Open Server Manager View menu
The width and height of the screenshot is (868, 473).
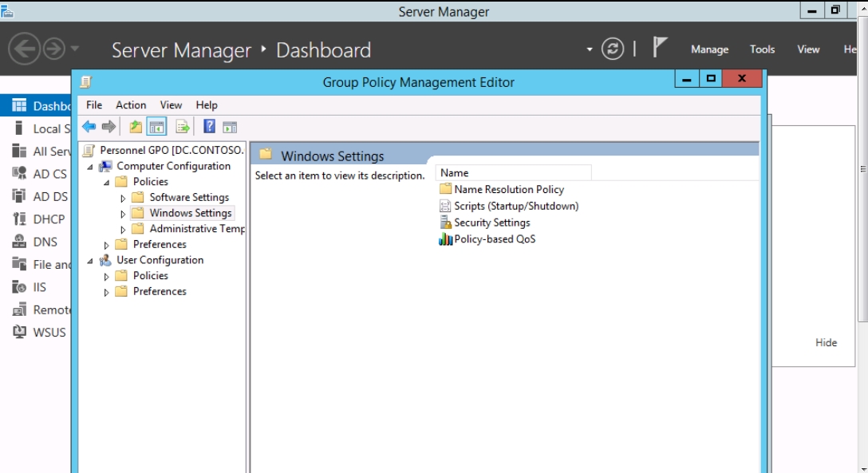[x=808, y=49]
